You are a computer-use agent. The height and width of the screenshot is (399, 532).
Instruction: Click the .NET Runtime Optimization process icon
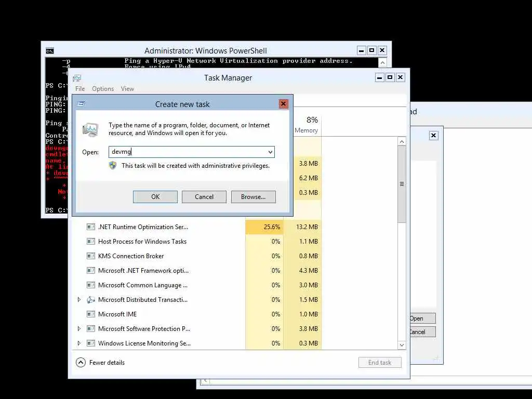coord(90,227)
